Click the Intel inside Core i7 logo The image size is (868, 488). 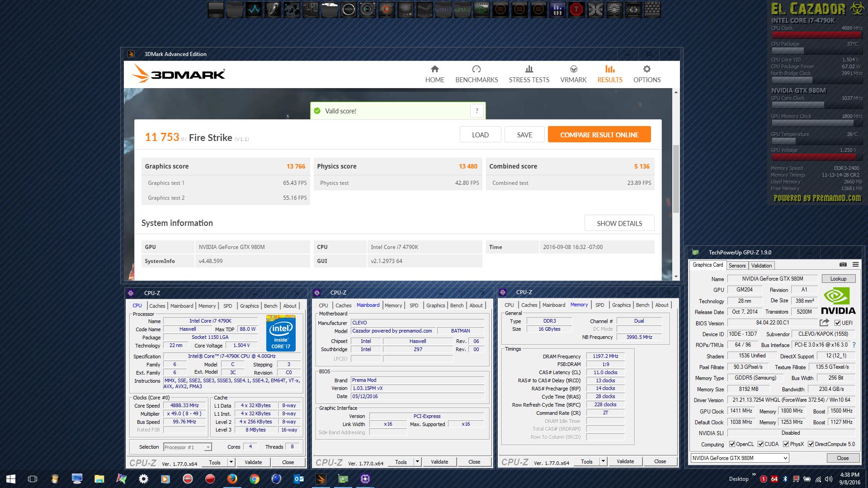click(281, 333)
